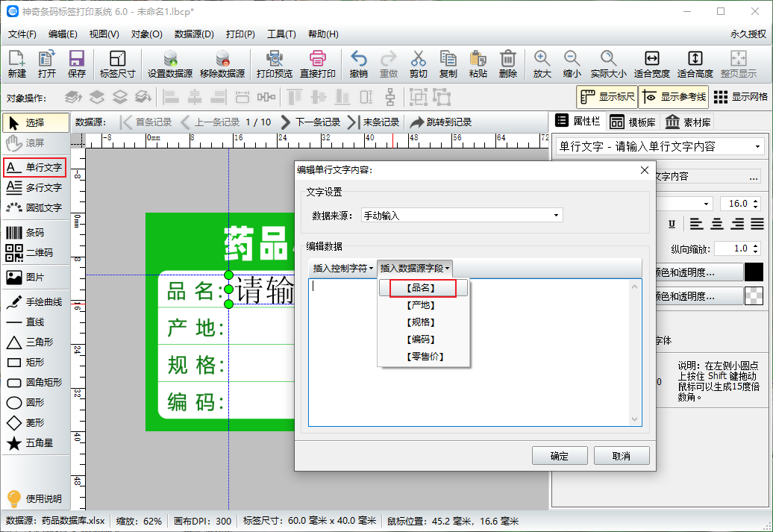This screenshot has height=532, width=773.
Task: Select the 多行文字 tool
Action: (34, 188)
